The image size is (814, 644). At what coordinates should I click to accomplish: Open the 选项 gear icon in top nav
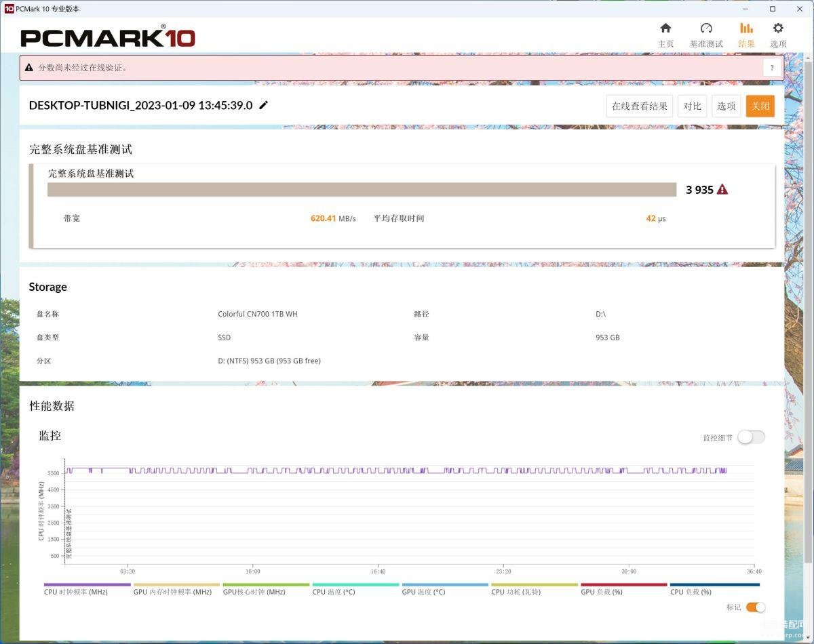[778, 28]
